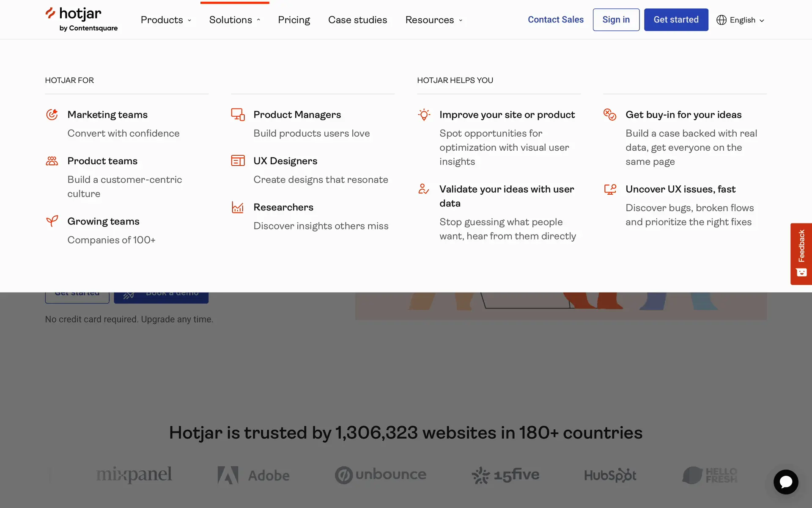Click the Product Managers devices icon
The height and width of the screenshot is (508, 812).
[238, 115]
